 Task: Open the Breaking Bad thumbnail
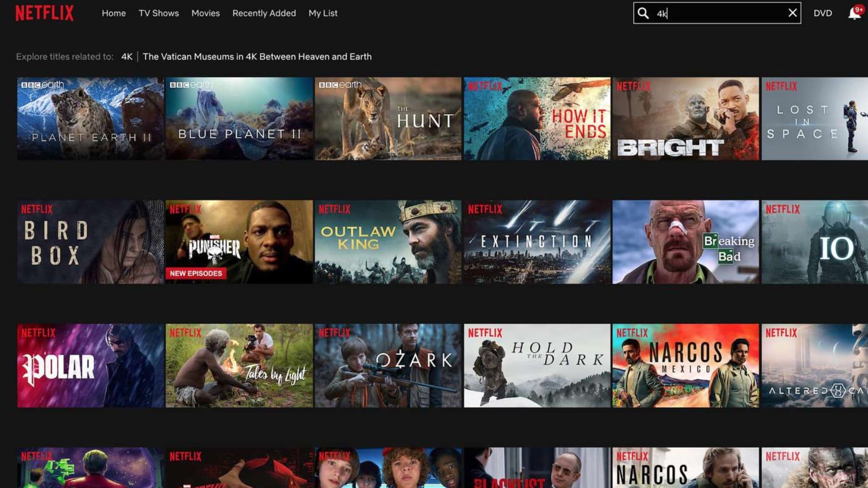(686, 242)
